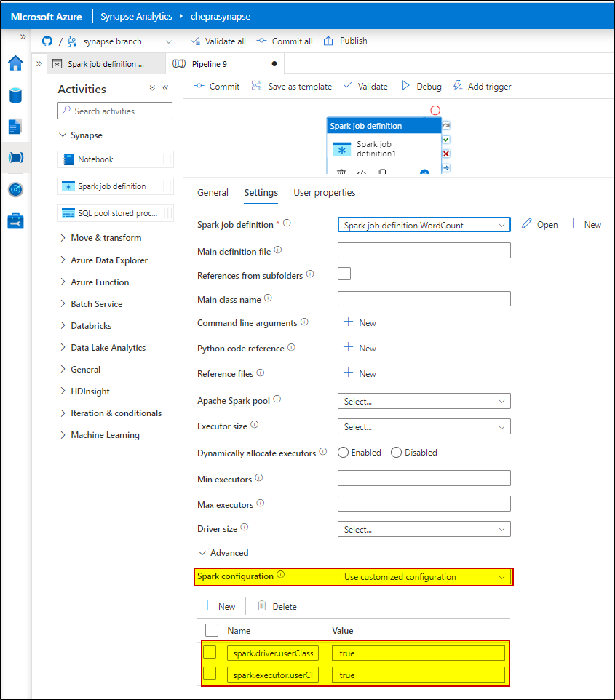
Task: Click Add trigger in the pipeline toolbar
Action: (483, 86)
